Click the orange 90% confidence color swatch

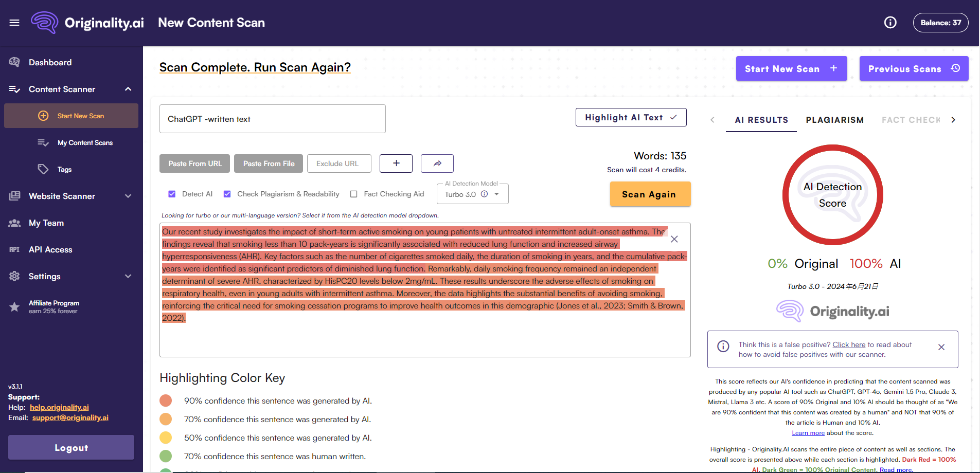pos(166,401)
